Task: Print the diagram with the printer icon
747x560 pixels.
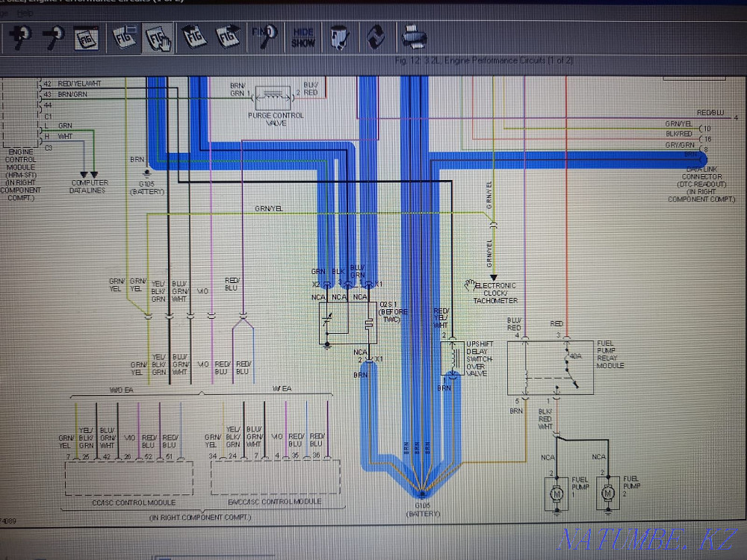Action: click(414, 37)
